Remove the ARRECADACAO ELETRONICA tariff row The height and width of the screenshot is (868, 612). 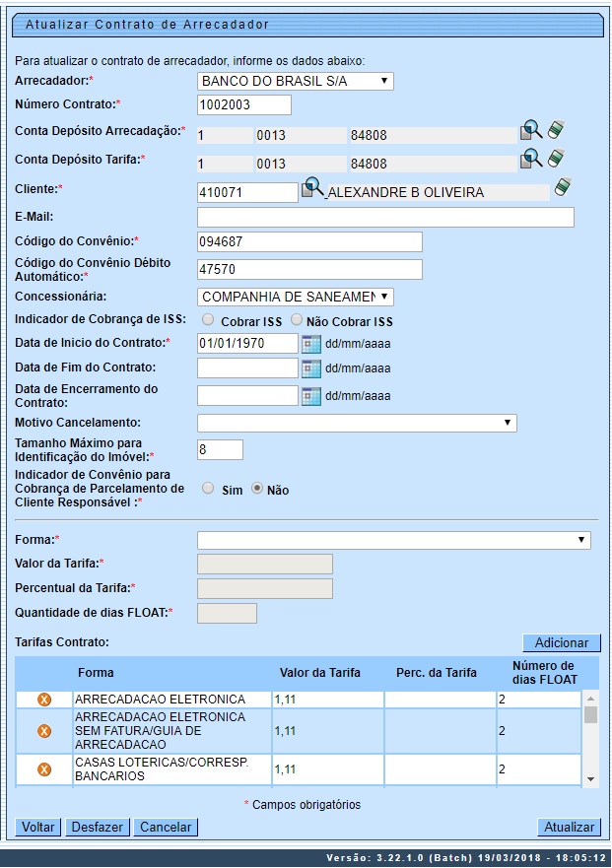tap(44, 700)
